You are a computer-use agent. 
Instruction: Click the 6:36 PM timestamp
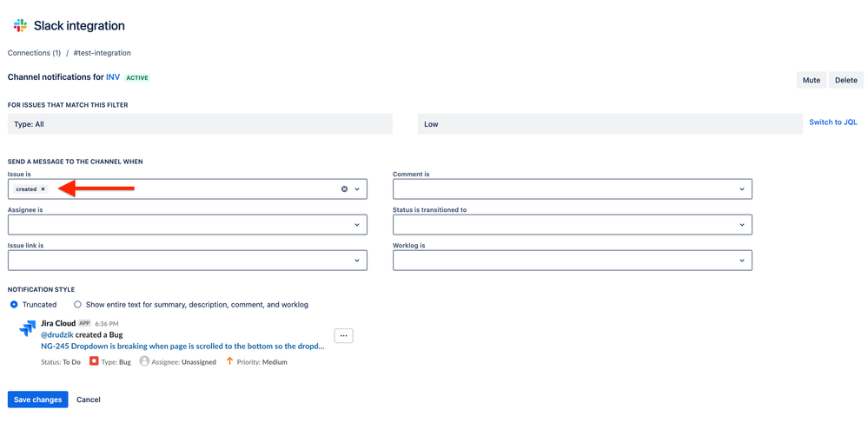click(x=107, y=324)
